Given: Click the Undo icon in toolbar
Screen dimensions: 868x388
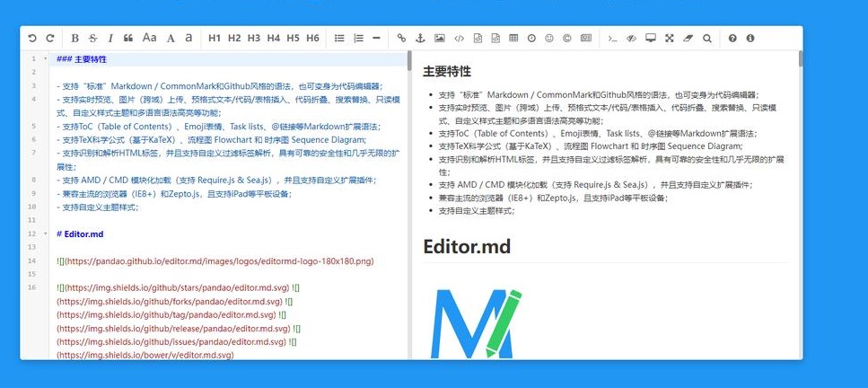Looking at the screenshot, I should (x=32, y=39).
